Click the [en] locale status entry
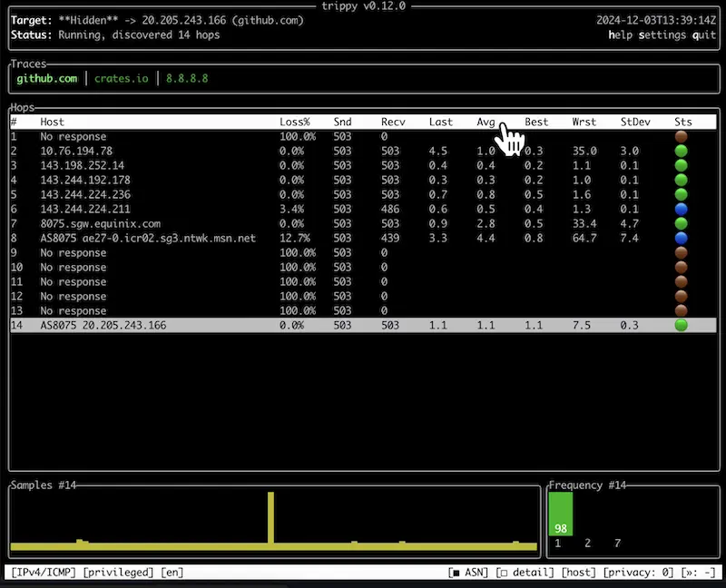This screenshot has width=726, height=588. (x=172, y=573)
